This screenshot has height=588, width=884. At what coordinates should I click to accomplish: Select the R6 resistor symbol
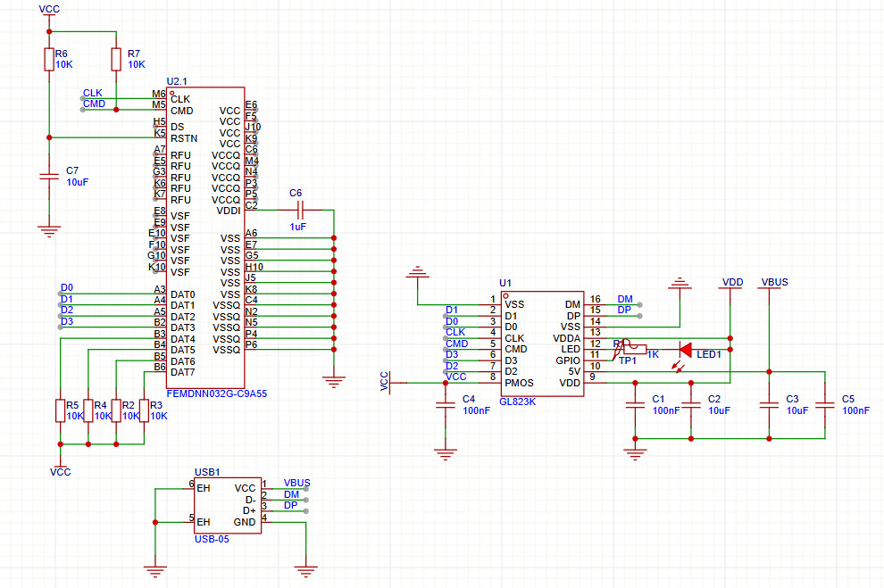pyautogui.click(x=49, y=59)
